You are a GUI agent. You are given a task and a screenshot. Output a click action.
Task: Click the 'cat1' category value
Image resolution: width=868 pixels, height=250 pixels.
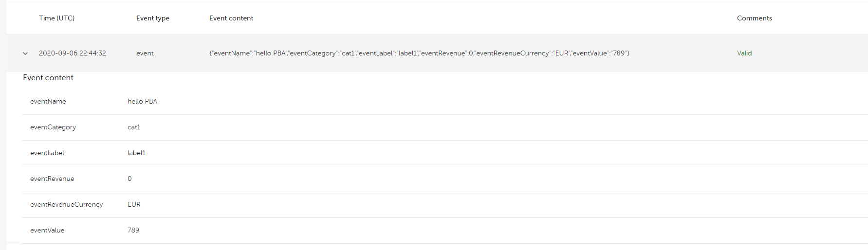tap(133, 127)
